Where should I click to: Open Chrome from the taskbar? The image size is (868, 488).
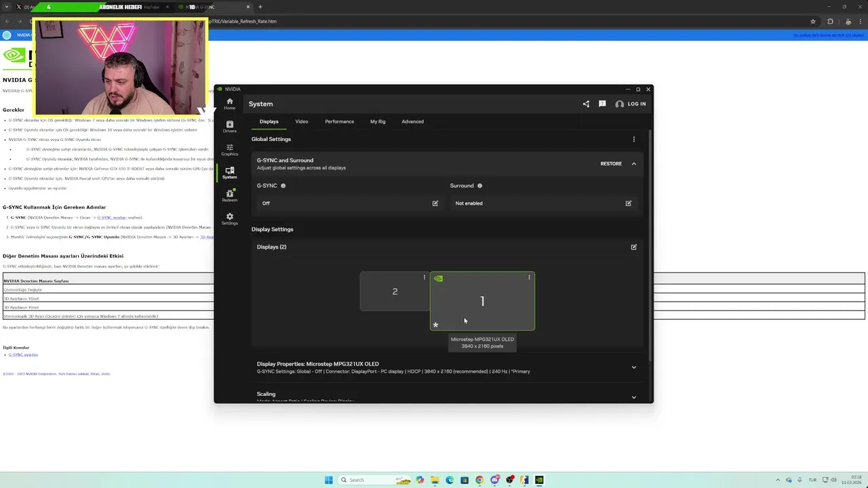[479, 480]
